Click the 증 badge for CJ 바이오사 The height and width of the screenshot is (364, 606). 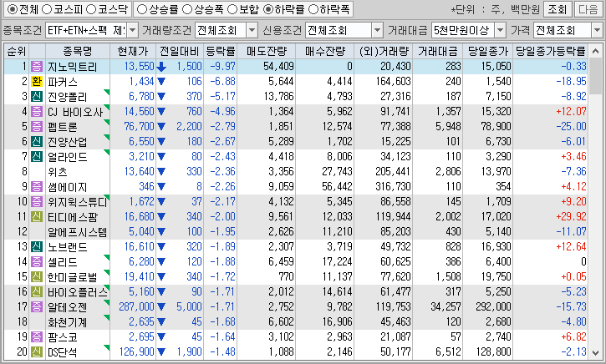click(37, 112)
